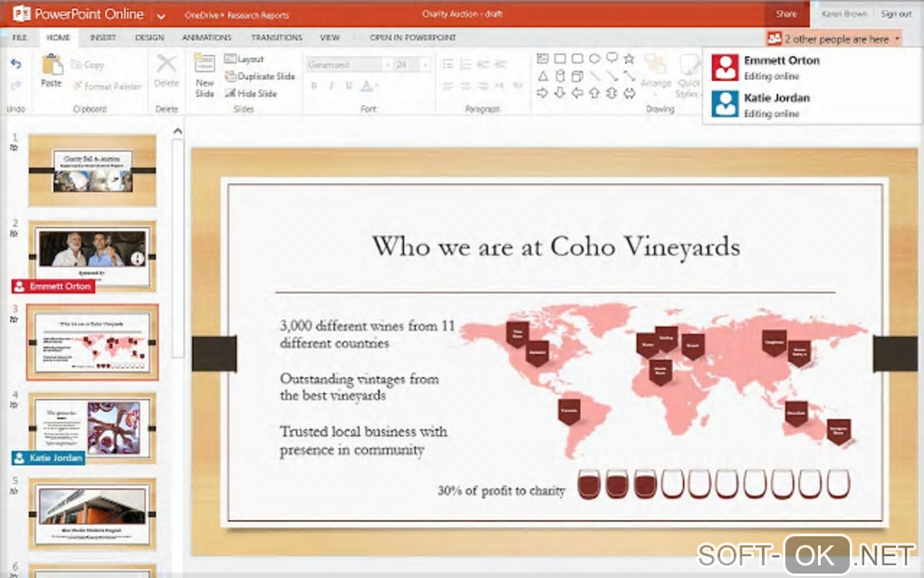
Task: Open the Research Reports folder link
Action: 258,15
